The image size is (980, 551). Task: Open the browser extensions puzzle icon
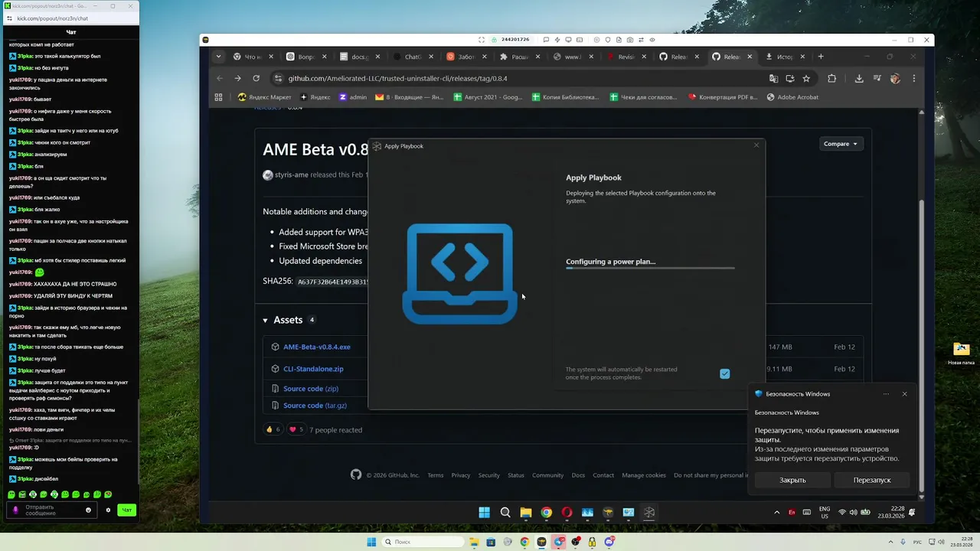[x=832, y=78]
